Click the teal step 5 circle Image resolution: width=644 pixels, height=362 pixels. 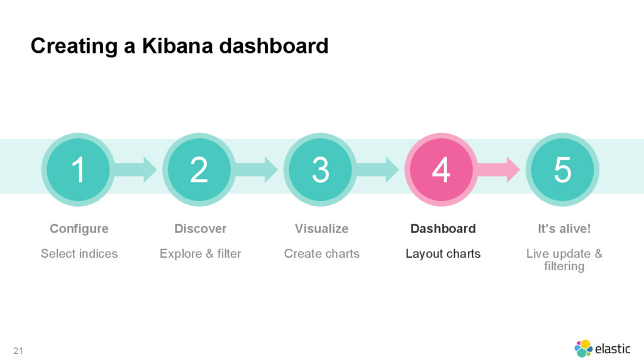(x=563, y=170)
